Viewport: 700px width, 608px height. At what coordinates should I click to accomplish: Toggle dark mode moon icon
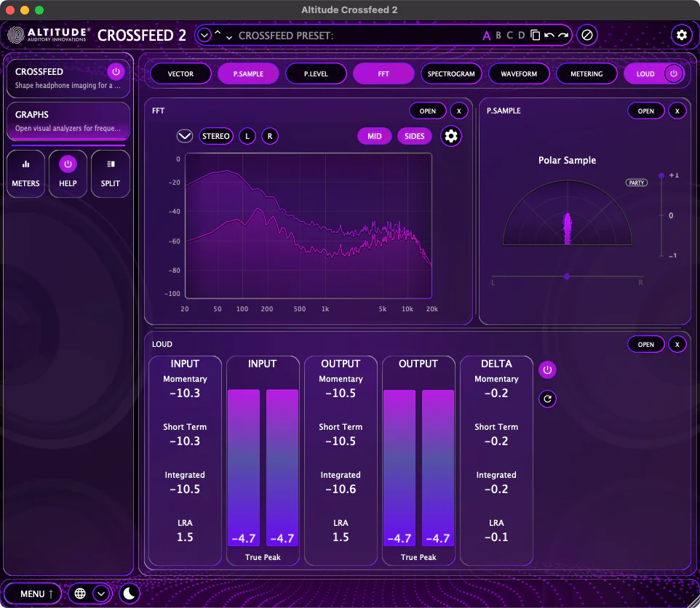point(130,593)
